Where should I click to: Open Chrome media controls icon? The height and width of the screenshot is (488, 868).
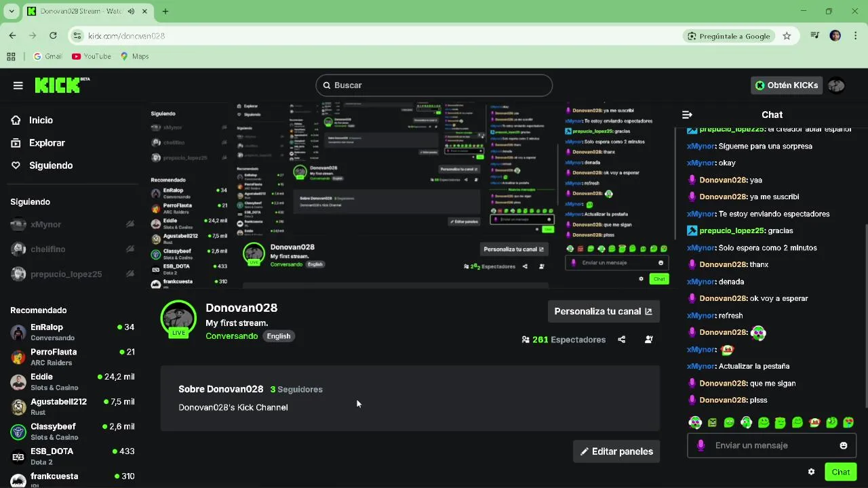click(x=815, y=36)
